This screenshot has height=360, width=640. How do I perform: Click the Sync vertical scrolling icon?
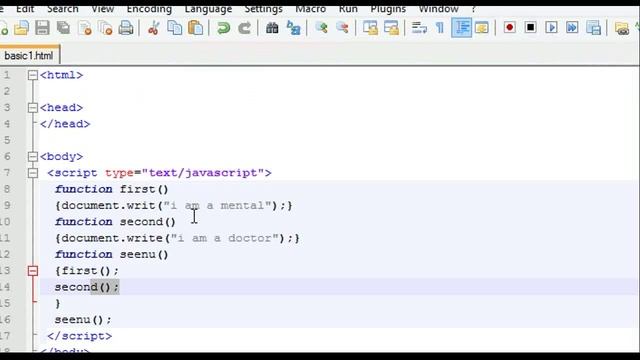[370, 28]
